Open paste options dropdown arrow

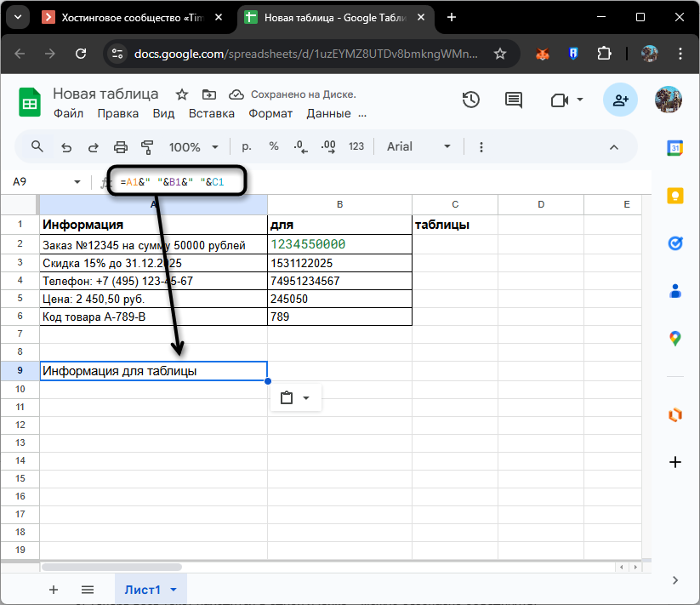point(306,398)
